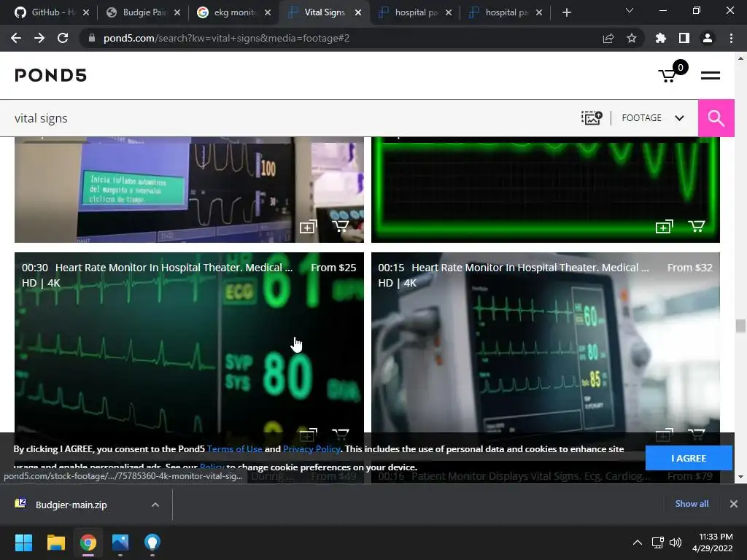The height and width of the screenshot is (560, 747).
Task: Go forward in browser history
Action: (39, 38)
